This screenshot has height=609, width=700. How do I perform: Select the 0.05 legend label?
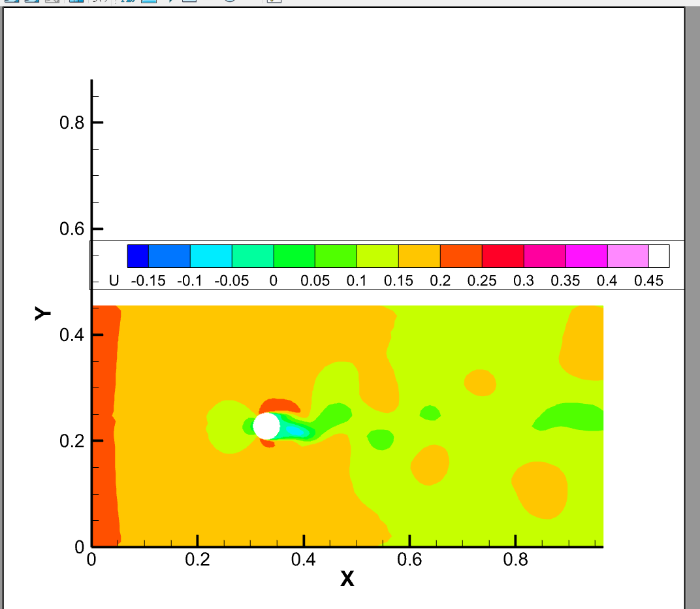(x=315, y=280)
